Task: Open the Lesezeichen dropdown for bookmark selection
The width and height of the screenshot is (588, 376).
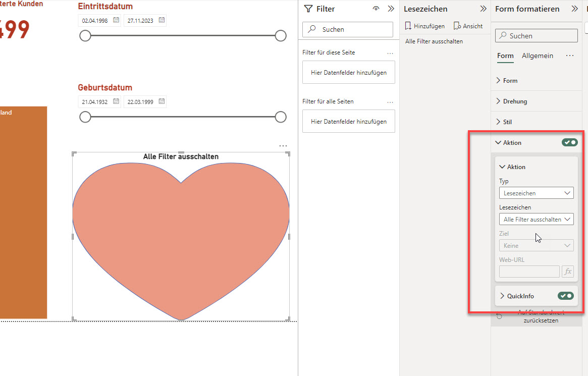Action: [536, 219]
